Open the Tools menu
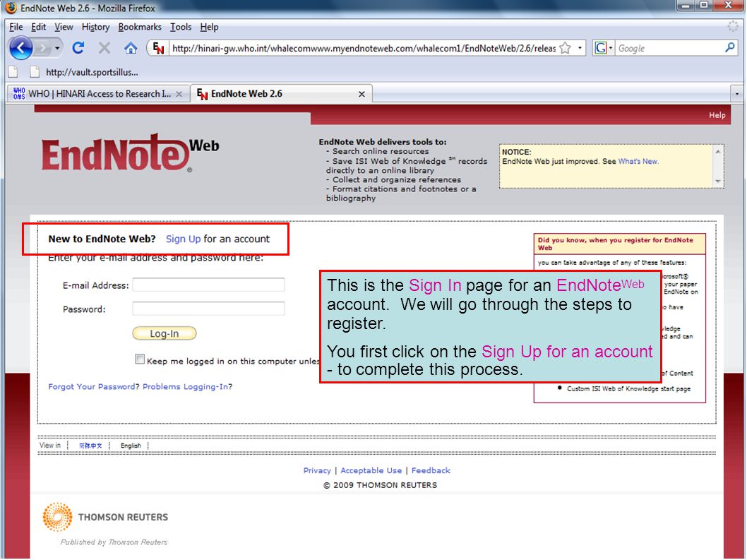Image resolution: width=747 pixels, height=560 pixels. point(181,27)
